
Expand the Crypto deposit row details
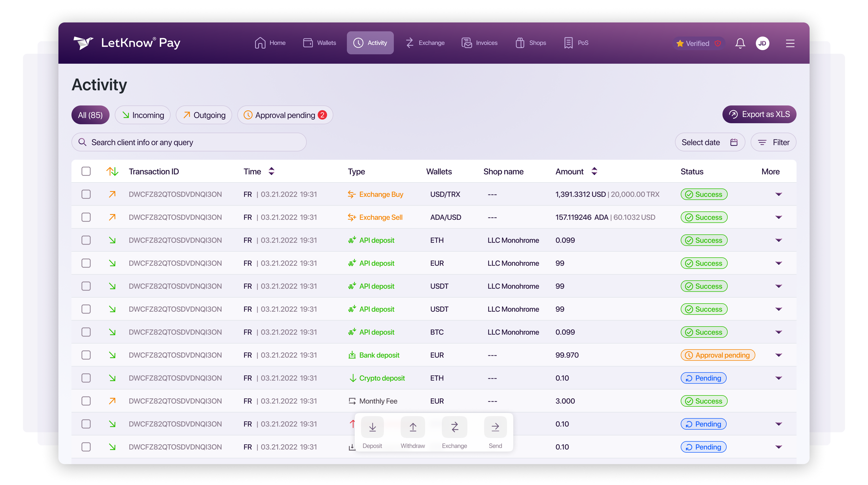778,378
